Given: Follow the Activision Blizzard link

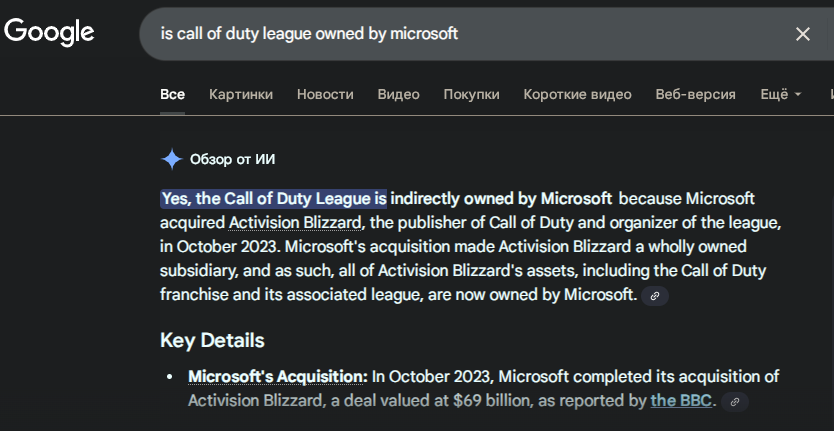Looking at the screenshot, I should point(294,221).
